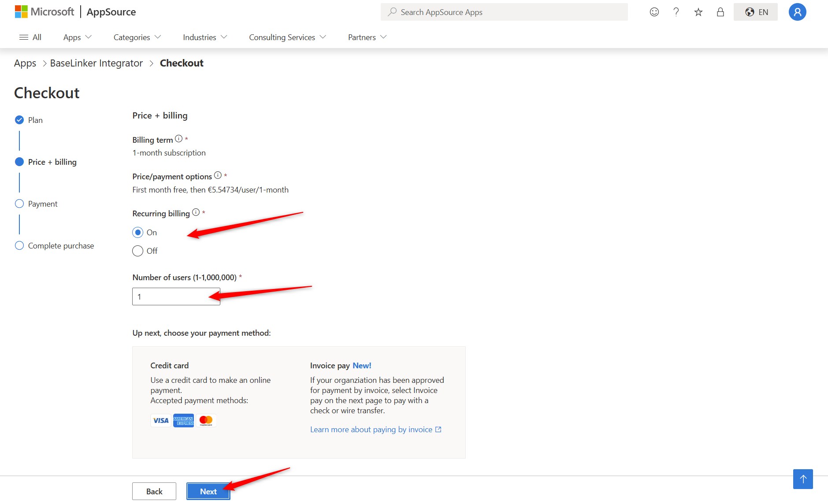Click the Next button
The height and width of the screenshot is (504, 828).
(208, 491)
